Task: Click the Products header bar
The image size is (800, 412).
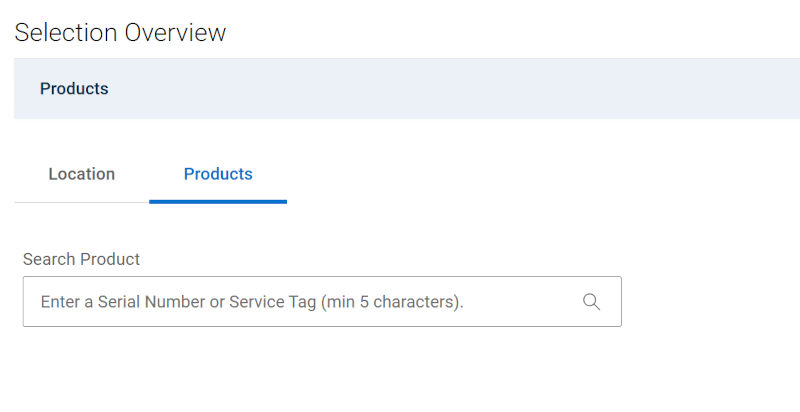Action: 400,89
